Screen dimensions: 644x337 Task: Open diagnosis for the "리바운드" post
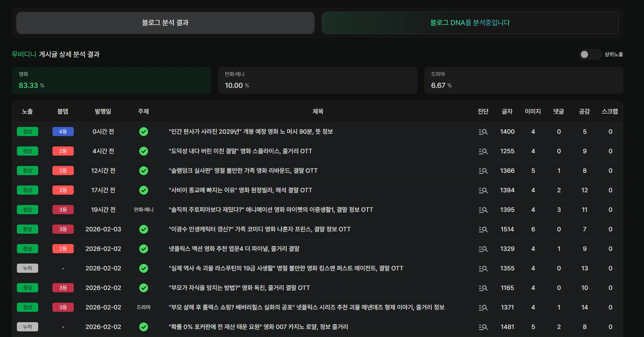pos(483,171)
